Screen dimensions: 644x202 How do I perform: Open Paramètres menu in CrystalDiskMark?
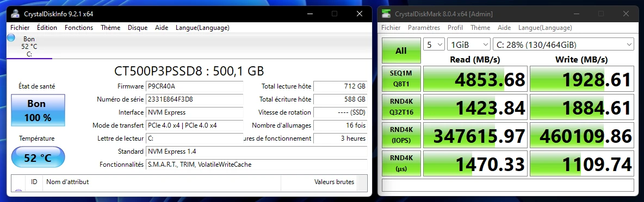(x=424, y=28)
